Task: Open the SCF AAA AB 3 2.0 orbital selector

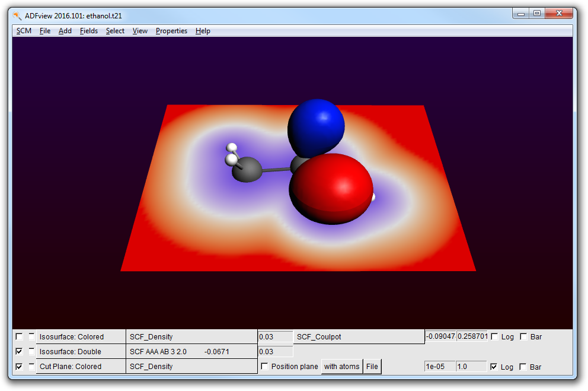Action: (x=191, y=352)
